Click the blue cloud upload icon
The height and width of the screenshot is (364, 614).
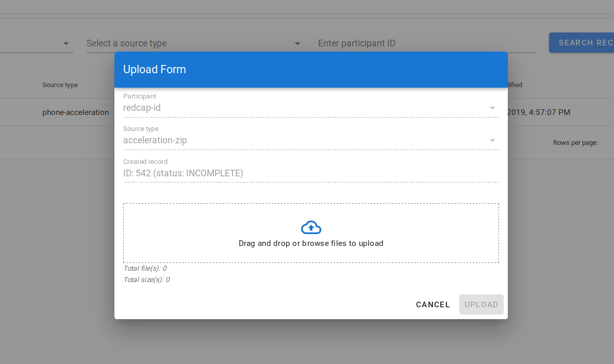pyautogui.click(x=311, y=226)
